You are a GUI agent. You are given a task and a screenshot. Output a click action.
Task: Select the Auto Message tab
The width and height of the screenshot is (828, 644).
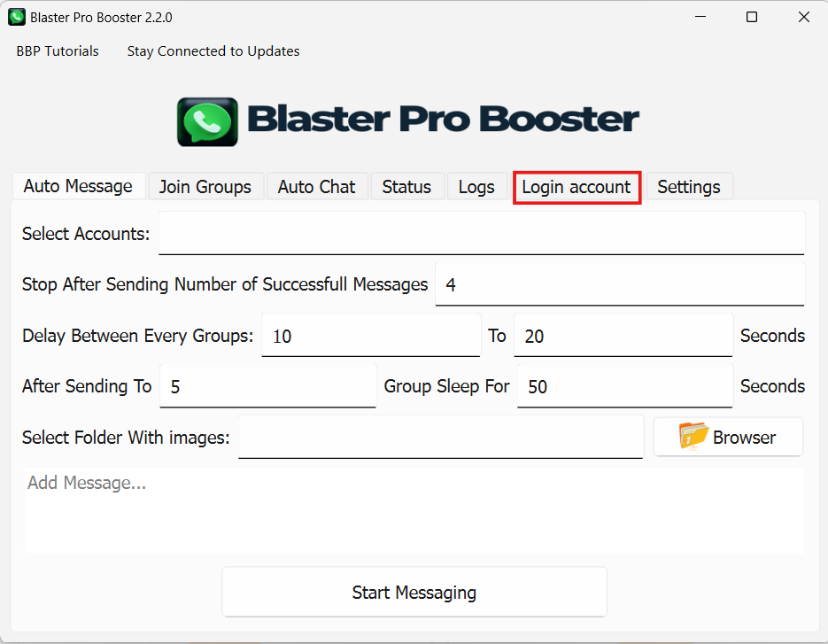pyautogui.click(x=78, y=186)
